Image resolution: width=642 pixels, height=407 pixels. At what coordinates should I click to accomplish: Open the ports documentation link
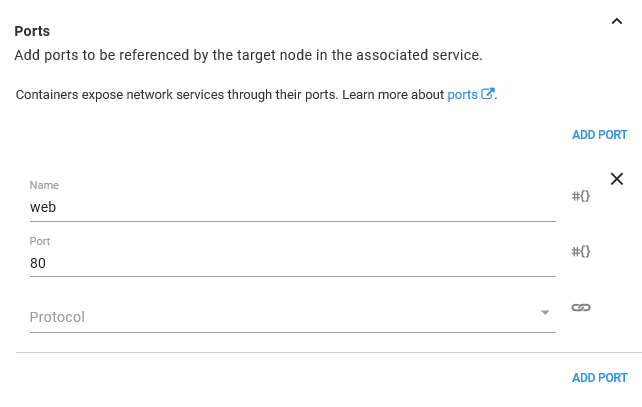tap(462, 95)
